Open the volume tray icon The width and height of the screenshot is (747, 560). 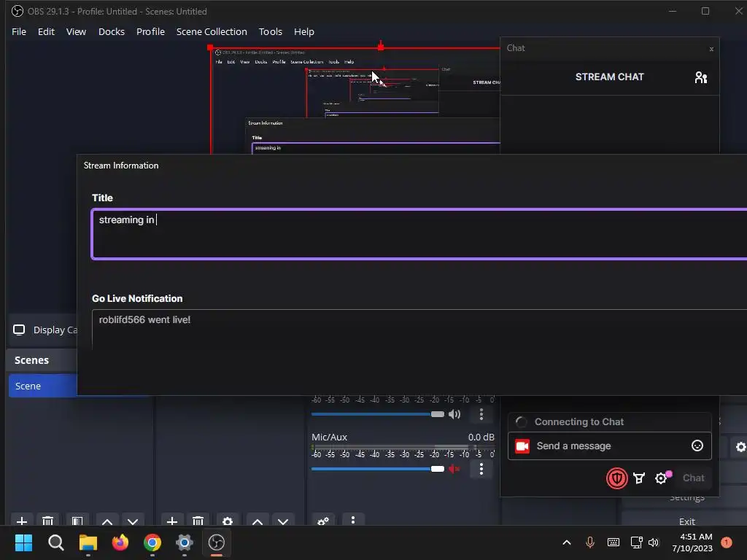click(654, 542)
